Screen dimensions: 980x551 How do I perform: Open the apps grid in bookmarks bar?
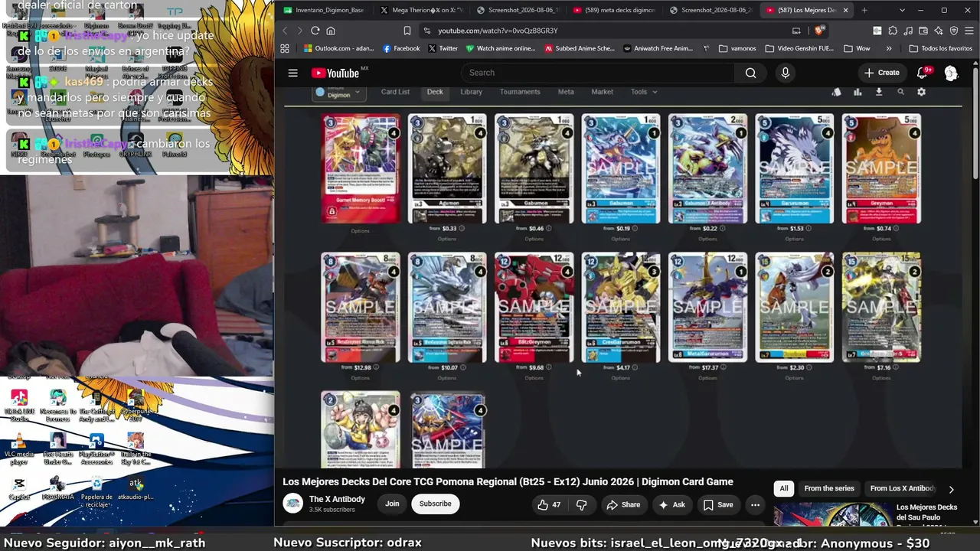285,48
